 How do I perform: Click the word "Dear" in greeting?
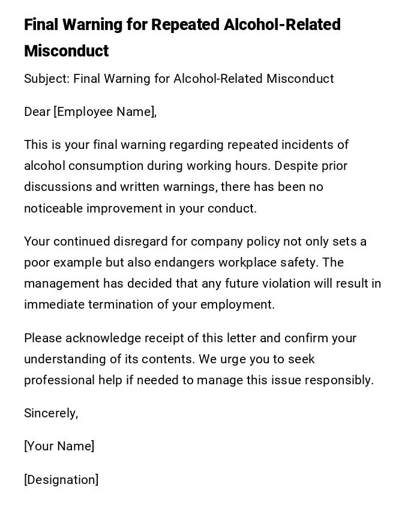tap(37, 112)
